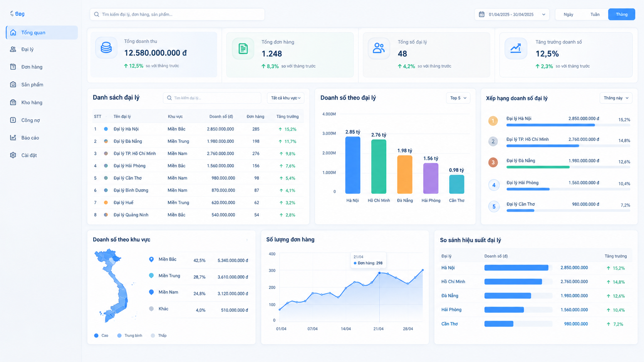Open the Tháng này dropdown
This screenshot has width=644, height=362.
[616, 98]
